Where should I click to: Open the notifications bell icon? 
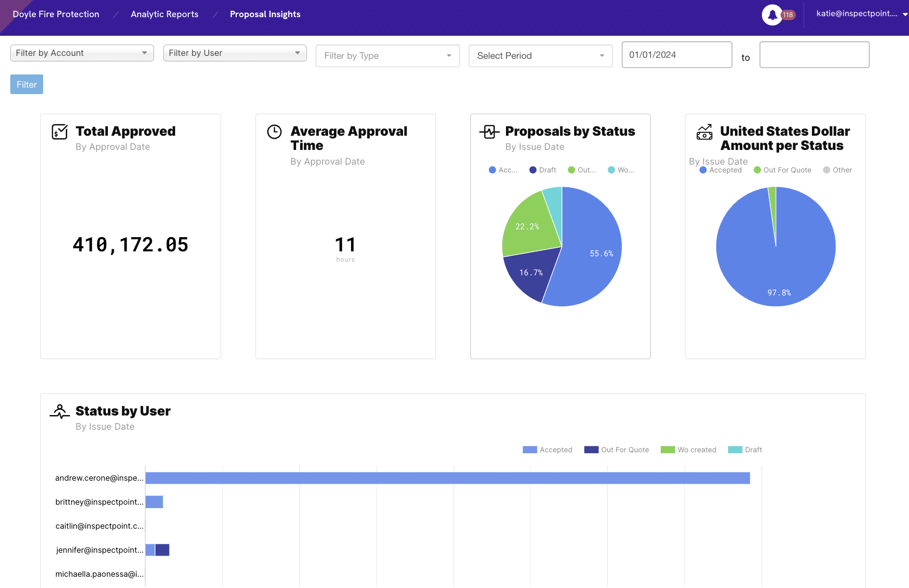coord(772,15)
